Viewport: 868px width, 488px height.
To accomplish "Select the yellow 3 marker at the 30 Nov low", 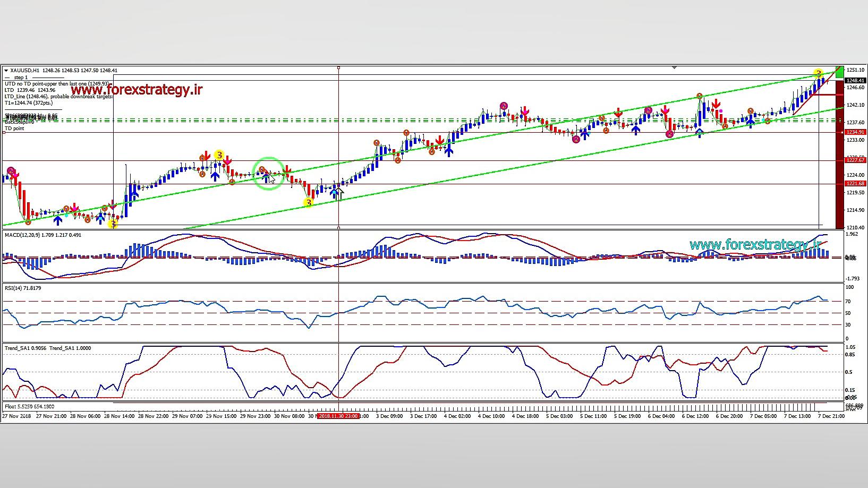I will 308,202.
